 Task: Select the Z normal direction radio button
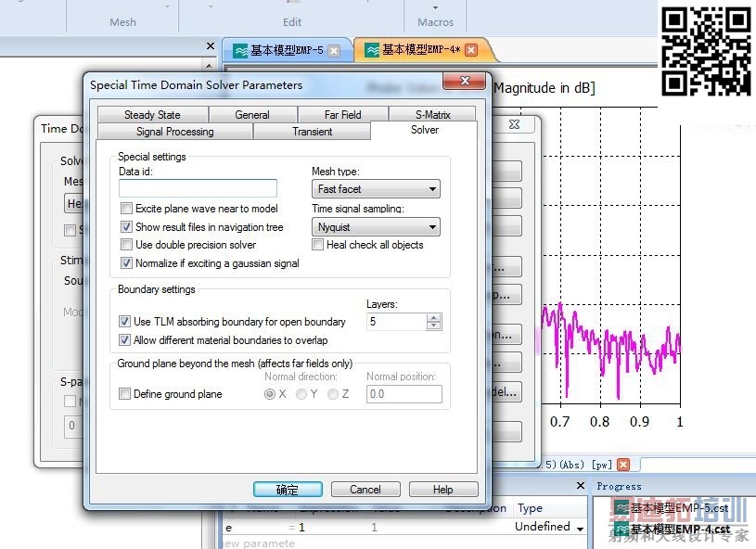333,394
